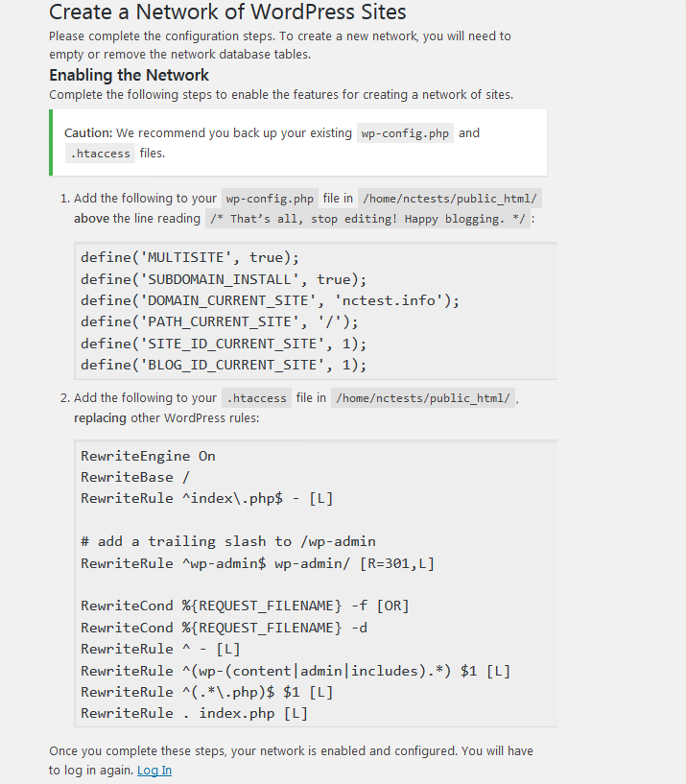Click the define('MULTISITE', true); line
The width and height of the screenshot is (686, 784).
pyautogui.click(x=190, y=257)
